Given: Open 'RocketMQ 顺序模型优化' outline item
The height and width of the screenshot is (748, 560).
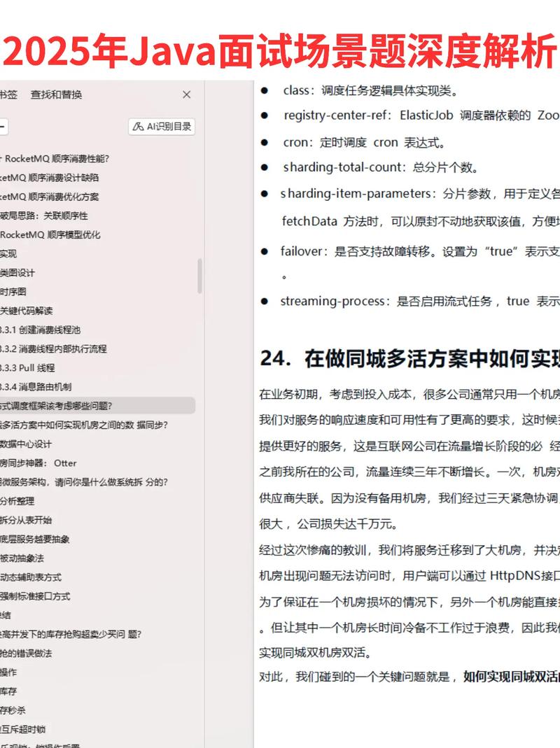Looking at the screenshot, I should pos(50,234).
